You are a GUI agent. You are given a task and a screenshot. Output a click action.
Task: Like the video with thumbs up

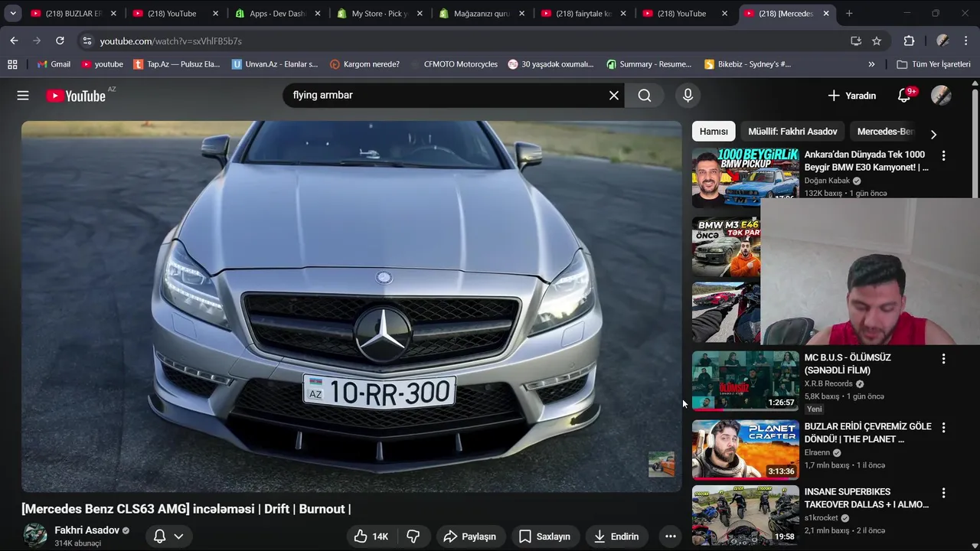click(371, 536)
